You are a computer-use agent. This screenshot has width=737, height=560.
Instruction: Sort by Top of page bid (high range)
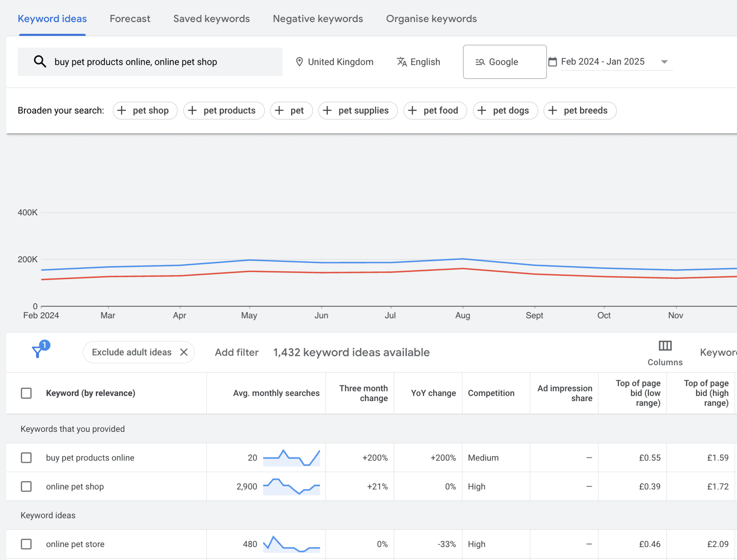coord(706,393)
